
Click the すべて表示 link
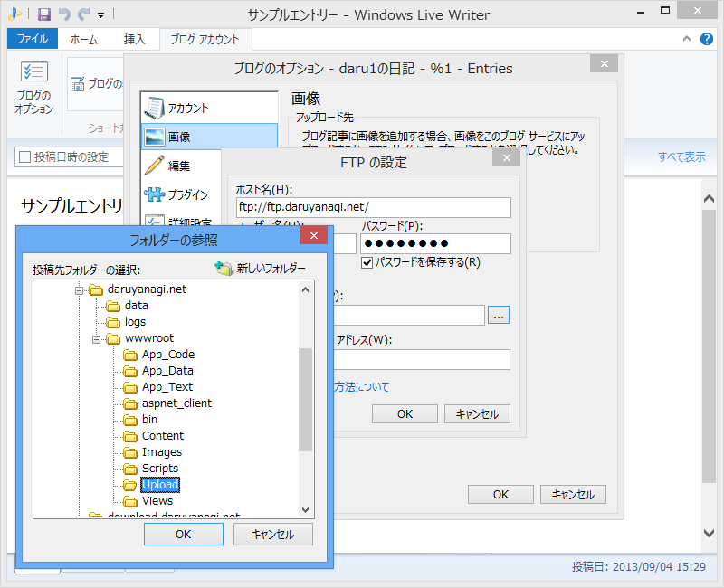[x=681, y=156]
